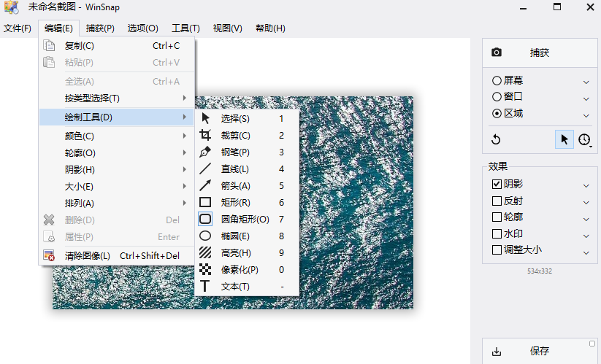Select the Arrow drawing tool icon

(205, 185)
